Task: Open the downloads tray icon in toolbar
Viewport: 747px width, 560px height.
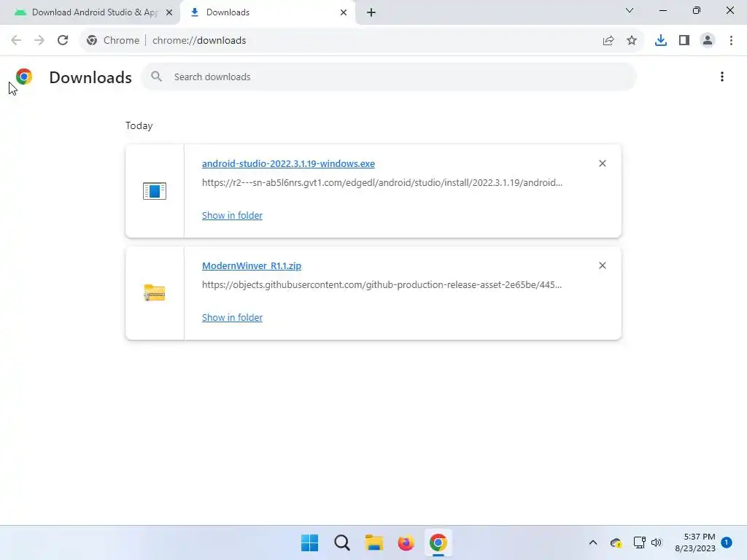Action: click(661, 41)
